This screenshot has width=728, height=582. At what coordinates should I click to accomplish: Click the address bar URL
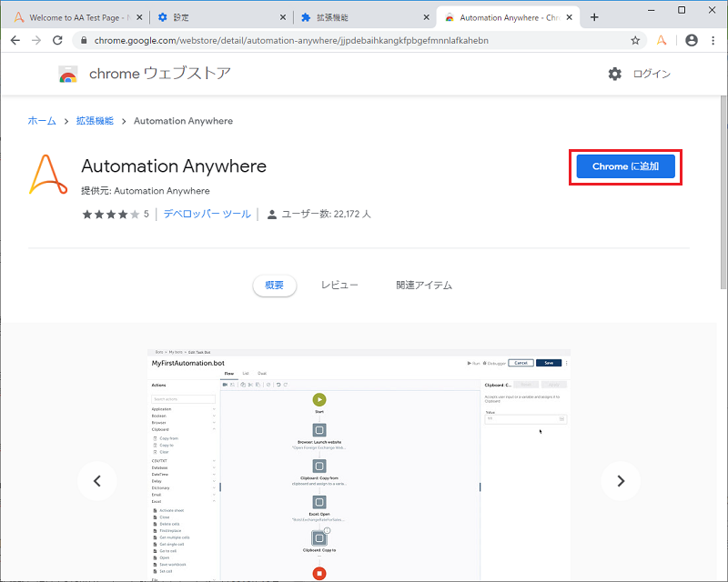(291, 40)
